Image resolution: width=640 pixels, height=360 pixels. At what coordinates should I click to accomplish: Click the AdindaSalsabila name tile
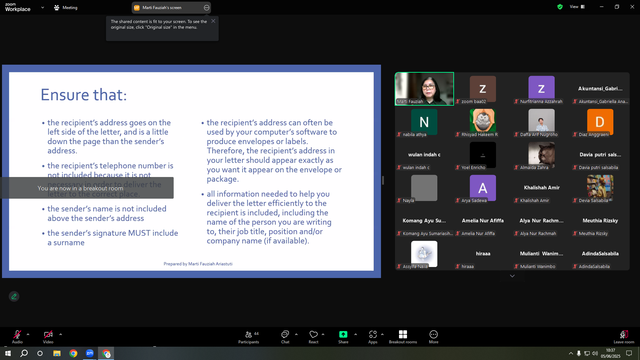coord(600,254)
